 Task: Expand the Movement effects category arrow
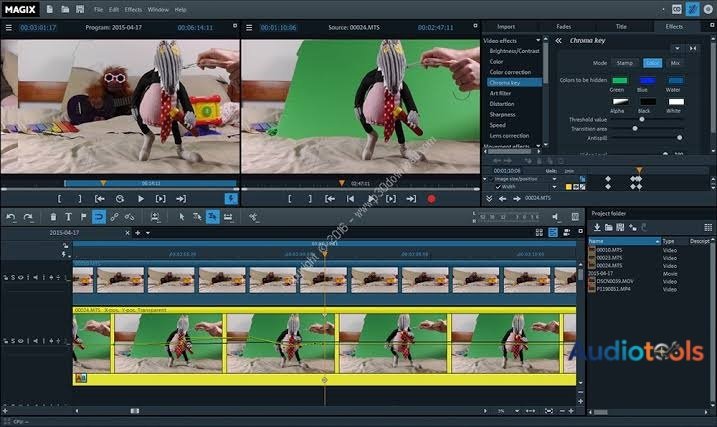point(538,146)
